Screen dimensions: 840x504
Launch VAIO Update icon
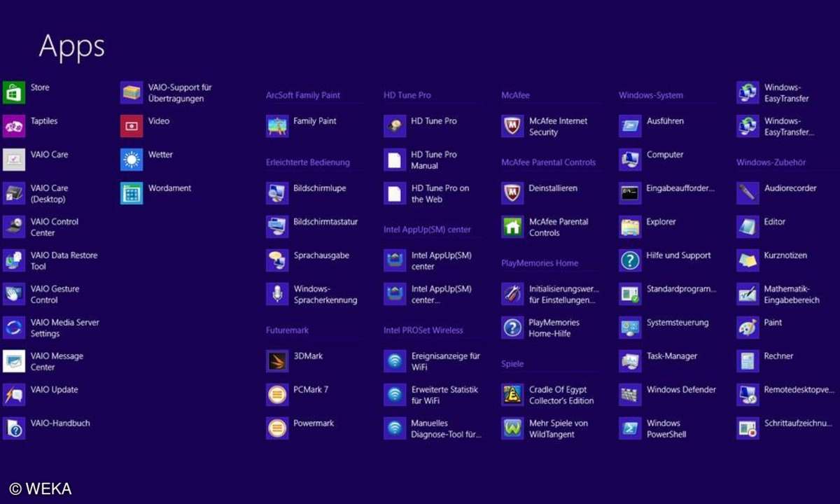click(14, 395)
